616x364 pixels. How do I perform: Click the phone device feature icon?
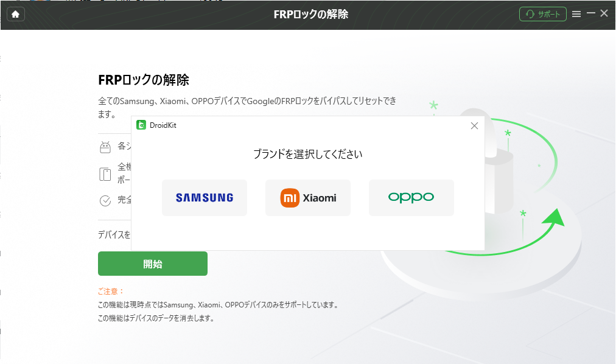[105, 174]
